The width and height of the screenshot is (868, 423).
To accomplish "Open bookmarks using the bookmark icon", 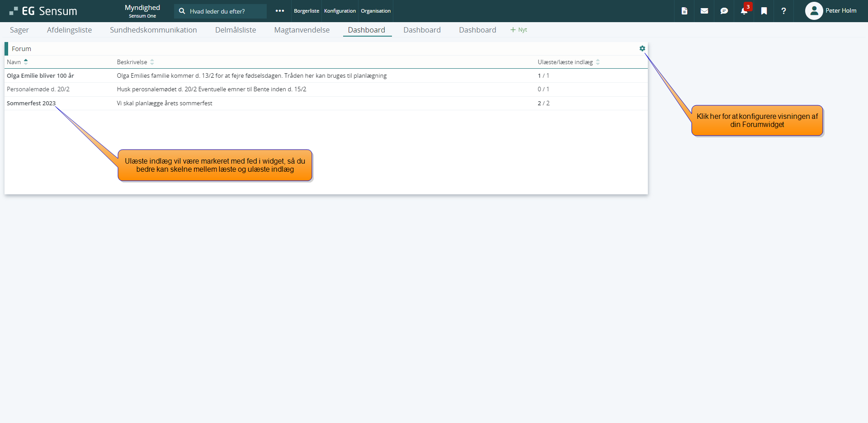I will (764, 11).
